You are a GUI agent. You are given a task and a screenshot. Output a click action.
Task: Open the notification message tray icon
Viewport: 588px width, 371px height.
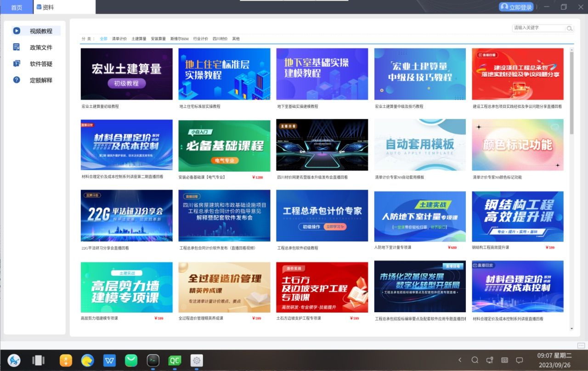coord(520,360)
